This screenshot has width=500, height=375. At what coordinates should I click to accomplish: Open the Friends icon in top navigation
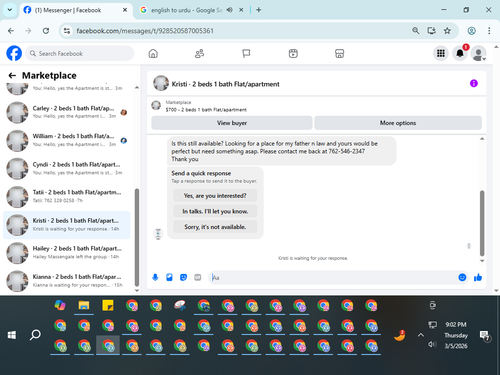pos(199,53)
